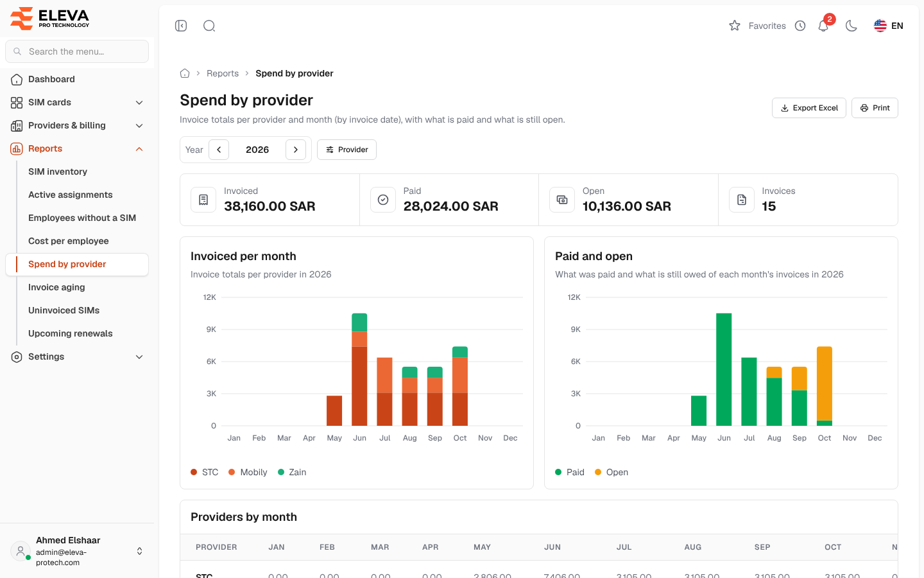The height and width of the screenshot is (578, 924).
Task: Toggle STC series in chart legend
Action: point(205,472)
